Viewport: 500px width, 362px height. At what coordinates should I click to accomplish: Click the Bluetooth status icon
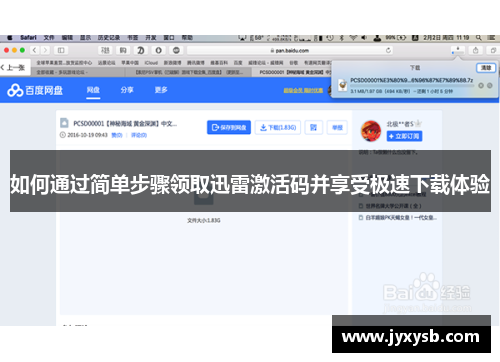(x=342, y=38)
